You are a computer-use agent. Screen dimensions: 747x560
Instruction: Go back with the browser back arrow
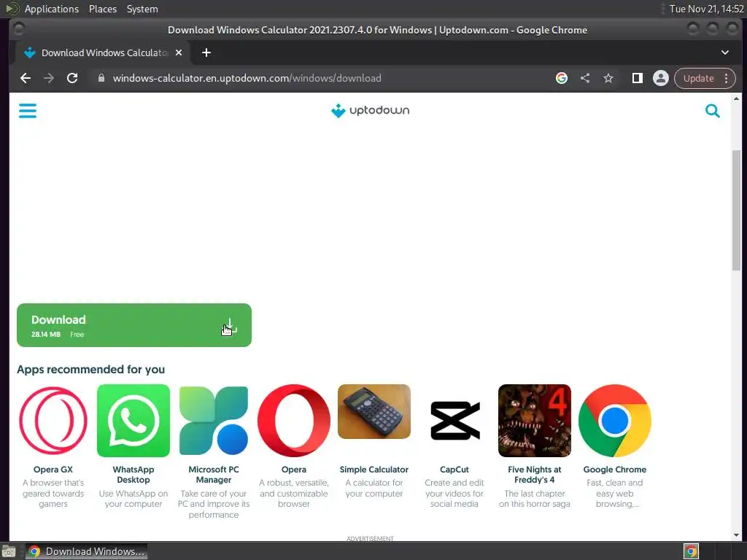pyautogui.click(x=26, y=78)
